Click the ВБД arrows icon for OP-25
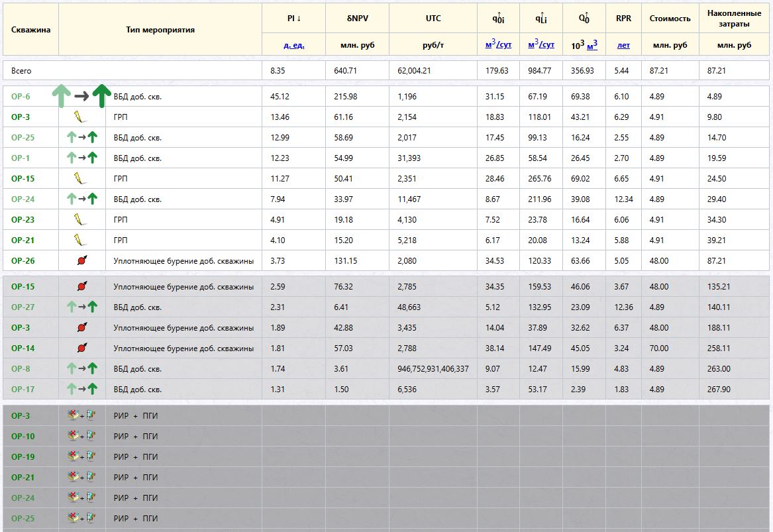The image size is (773, 532). pyautogui.click(x=82, y=138)
